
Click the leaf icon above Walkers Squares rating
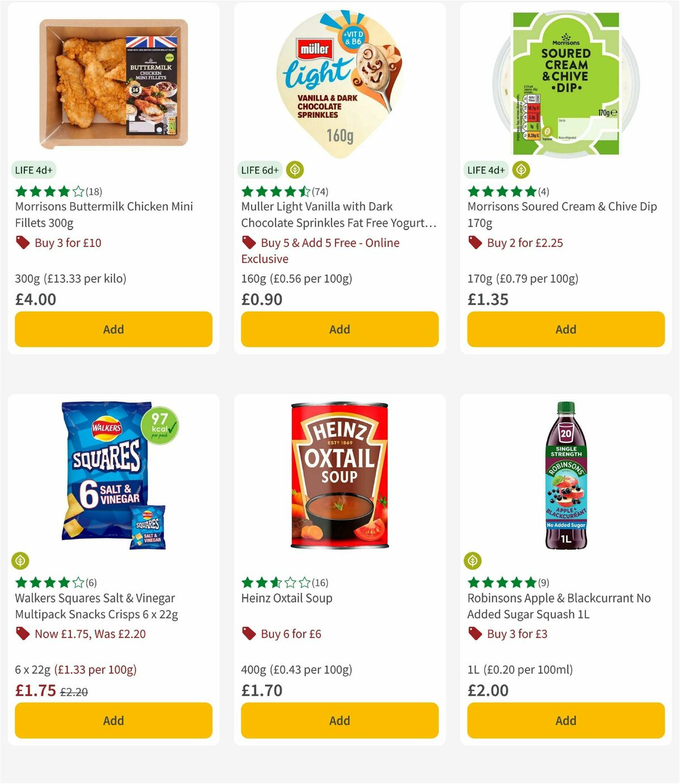tap(21, 561)
